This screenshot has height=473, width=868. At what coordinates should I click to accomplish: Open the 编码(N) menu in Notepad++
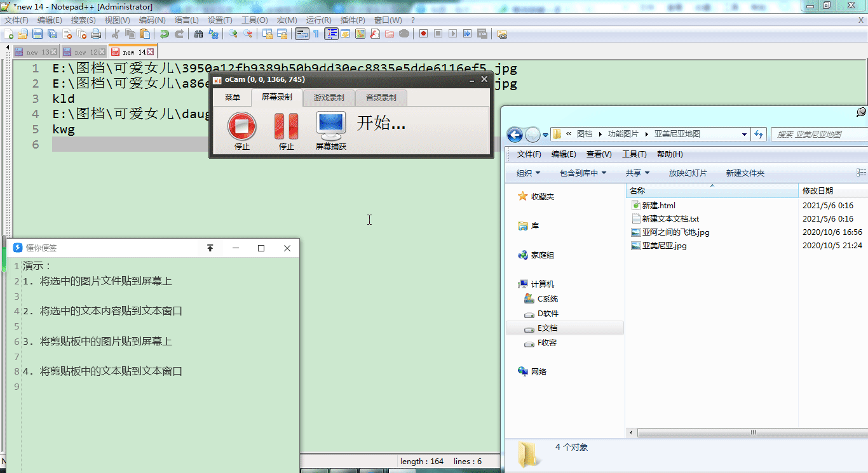coord(152,20)
